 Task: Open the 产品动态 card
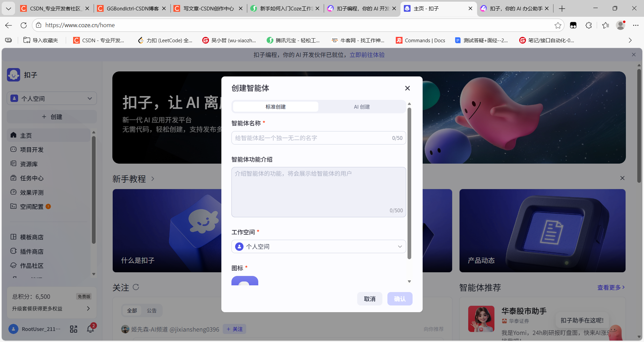pos(542,231)
